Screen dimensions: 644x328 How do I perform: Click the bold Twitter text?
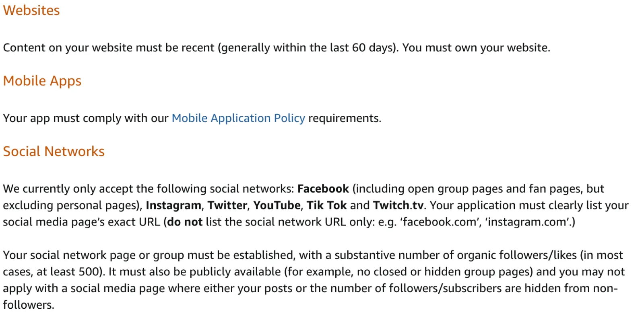tap(227, 205)
